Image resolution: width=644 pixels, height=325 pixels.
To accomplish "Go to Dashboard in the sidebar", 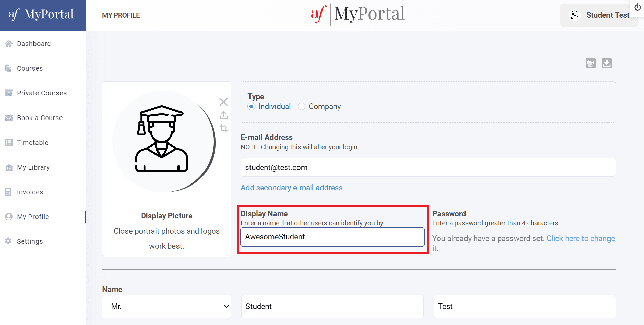I will coord(34,44).
